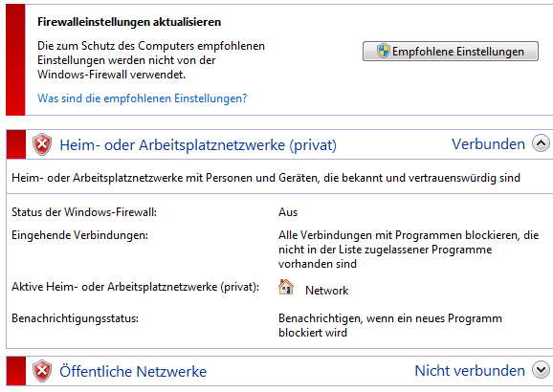Expand the Öffentliche Netzwerke section chevron
Image resolution: width=553 pixels, height=392 pixels.
click(x=541, y=370)
